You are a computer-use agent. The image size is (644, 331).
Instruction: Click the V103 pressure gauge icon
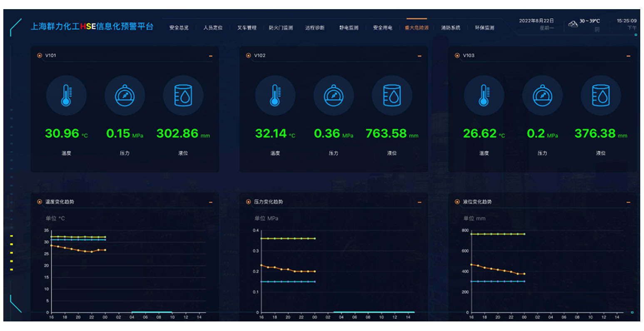pyautogui.click(x=542, y=95)
